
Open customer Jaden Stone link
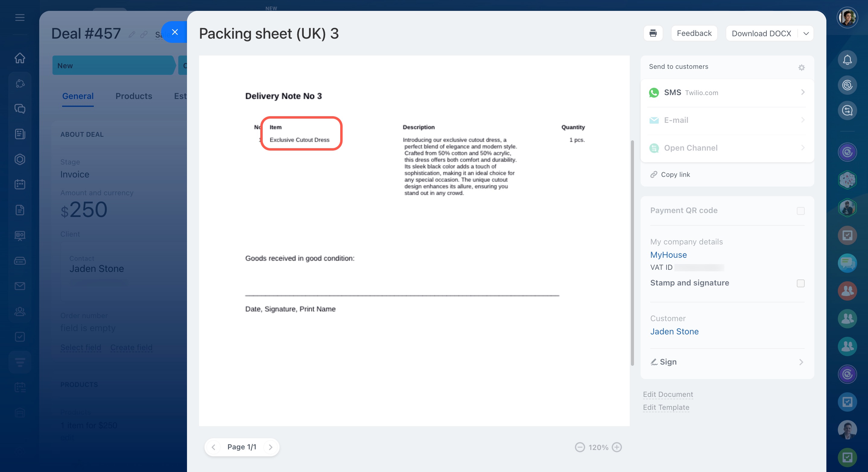(674, 331)
